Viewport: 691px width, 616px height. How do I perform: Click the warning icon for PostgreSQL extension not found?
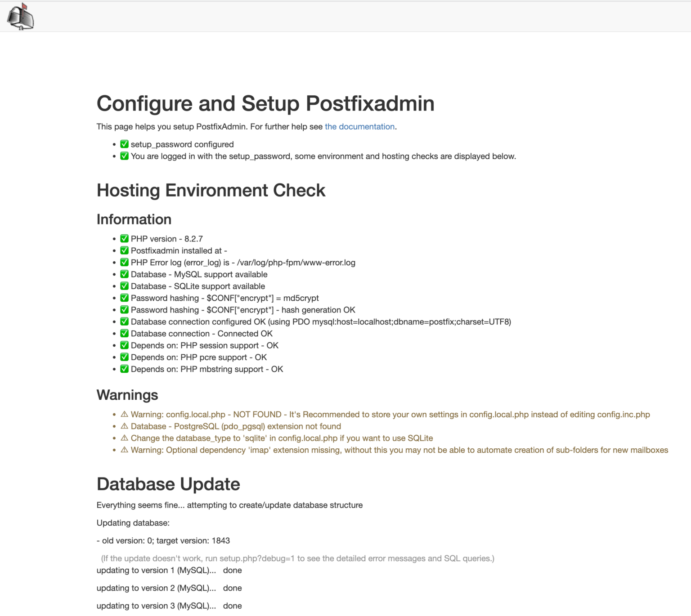click(124, 426)
